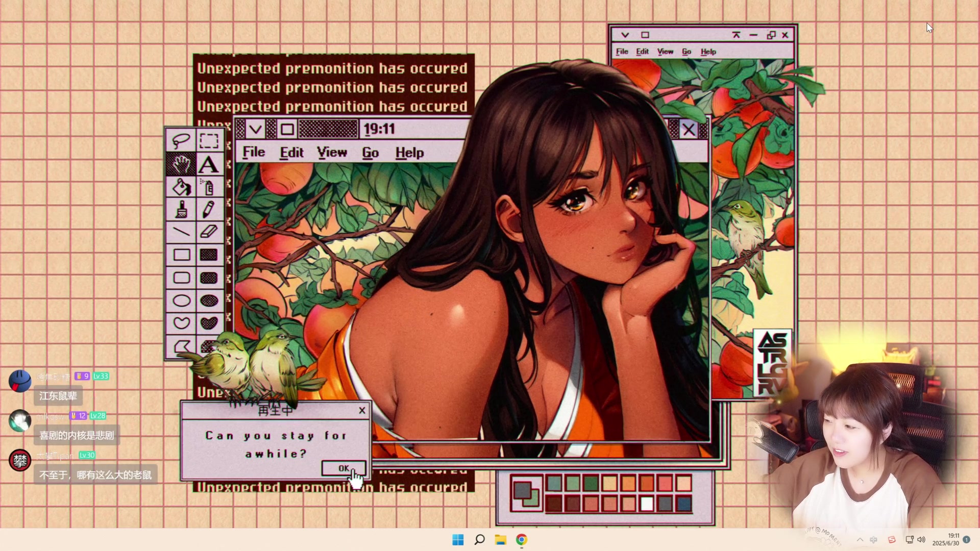Select the hollow Rounded Rectangle tool
The height and width of the screenshot is (551, 980).
point(181,278)
